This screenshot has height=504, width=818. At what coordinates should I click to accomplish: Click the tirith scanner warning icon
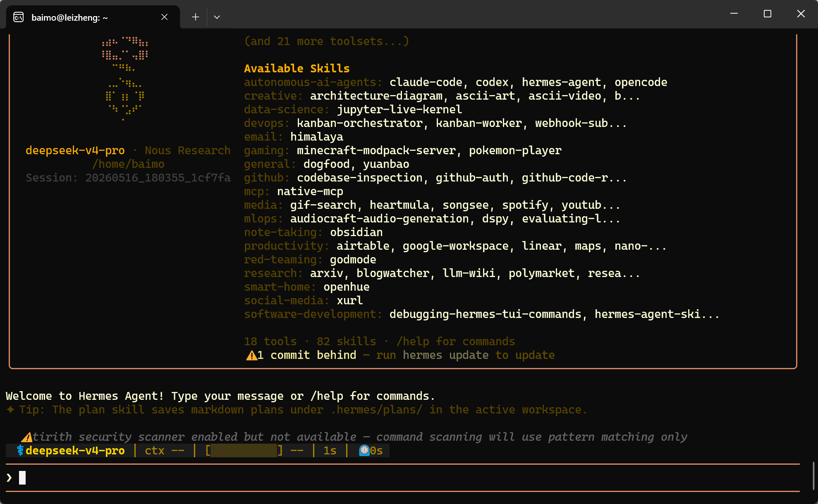click(x=27, y=437)
